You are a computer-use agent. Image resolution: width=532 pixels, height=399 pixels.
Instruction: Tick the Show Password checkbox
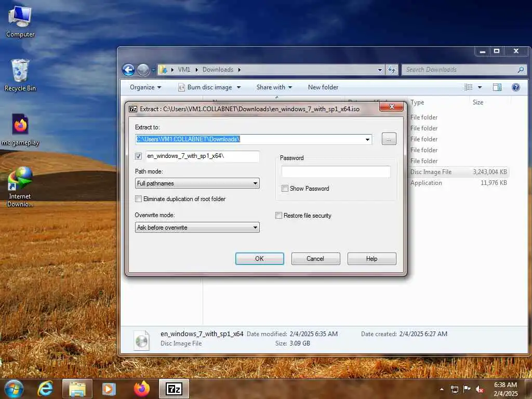coord(285,188)
